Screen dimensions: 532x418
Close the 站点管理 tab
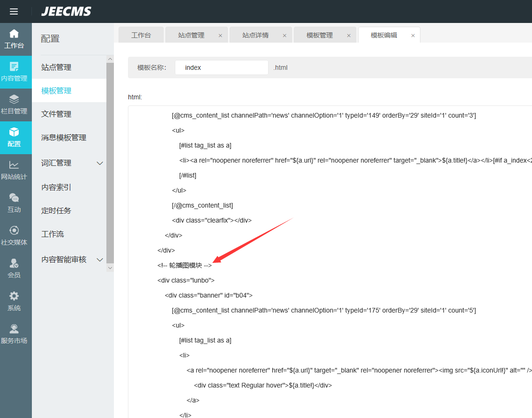click(220, 35)
